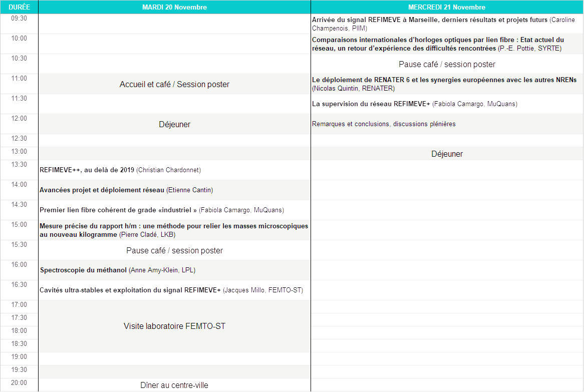
Task: Select Tuesday's Déjeuner cell
Action: [x=174, y=124]
